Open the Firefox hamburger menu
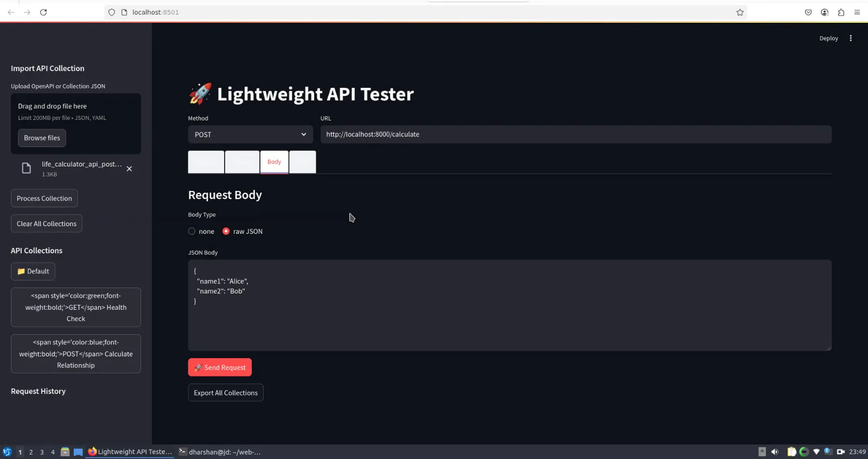868x459 pixels. pos(857,12)
